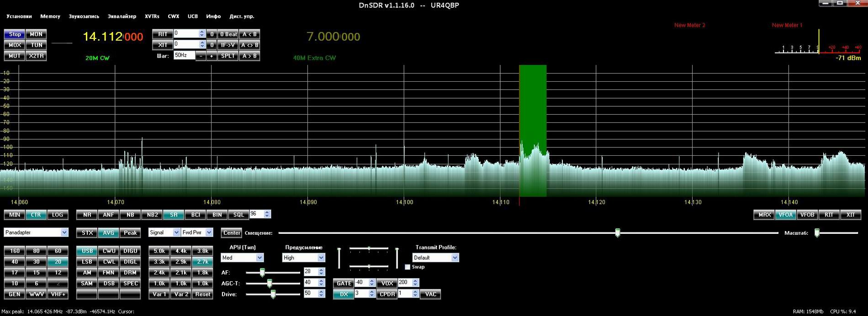Select the CWU mode button
Screen dimensions: 868x316
(109, 251)
